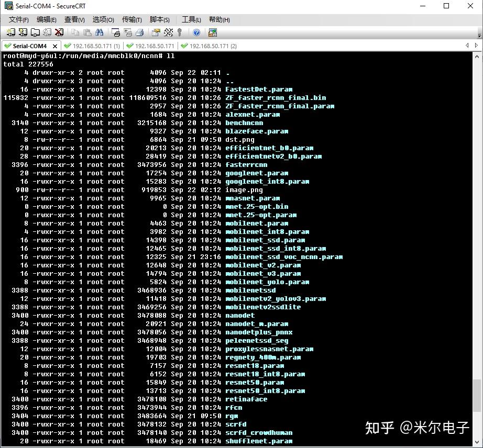
Task: Reconnect the current session
Action: (x=47, y=32)
